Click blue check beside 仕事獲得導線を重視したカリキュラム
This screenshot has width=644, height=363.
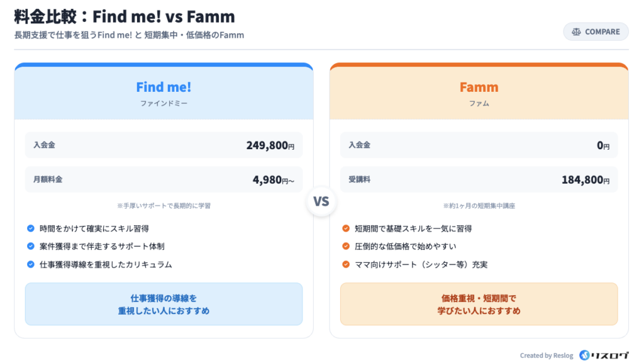point(31,264)
